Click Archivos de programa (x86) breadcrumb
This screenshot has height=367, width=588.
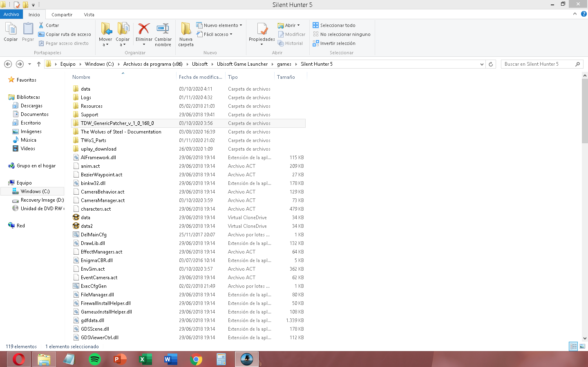coord(153,64)
